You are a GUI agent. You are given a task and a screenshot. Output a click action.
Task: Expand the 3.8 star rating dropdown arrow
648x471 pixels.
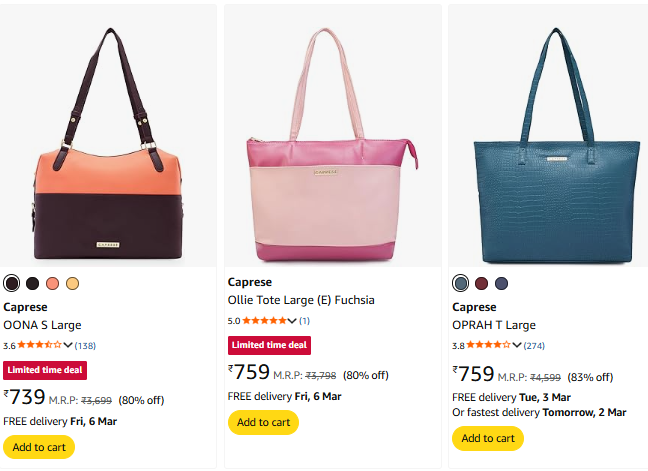click(517, 345)
